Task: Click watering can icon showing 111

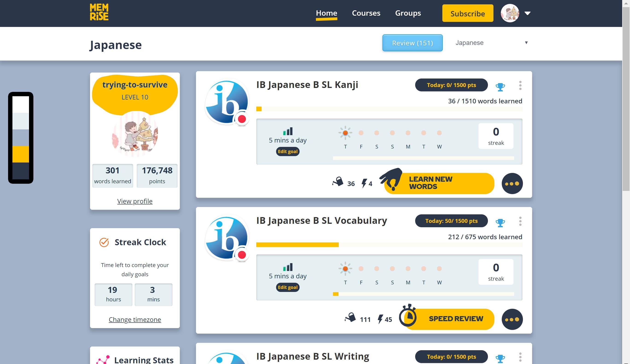Action: pyautogui.click(x=350, y=317)
